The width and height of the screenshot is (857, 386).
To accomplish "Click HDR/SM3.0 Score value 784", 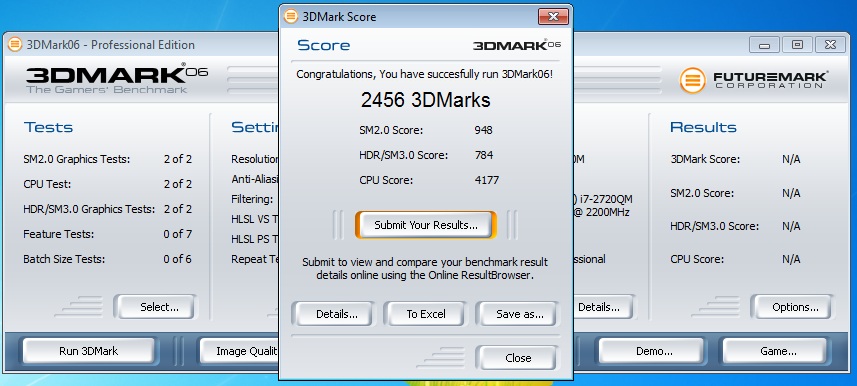I will (484, 155).
